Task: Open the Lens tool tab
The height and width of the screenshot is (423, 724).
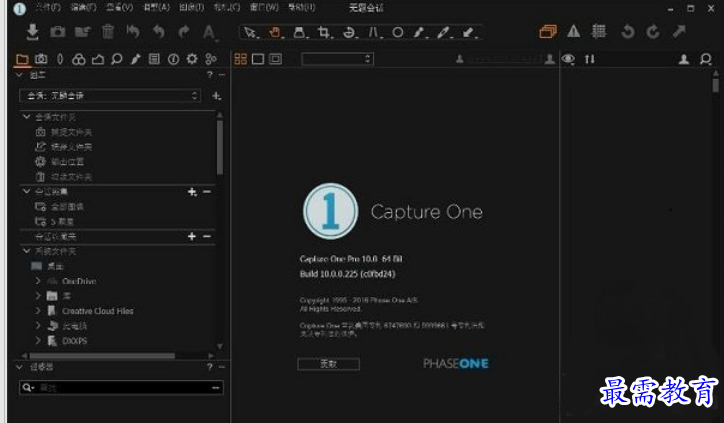Action: coord(60,59)
